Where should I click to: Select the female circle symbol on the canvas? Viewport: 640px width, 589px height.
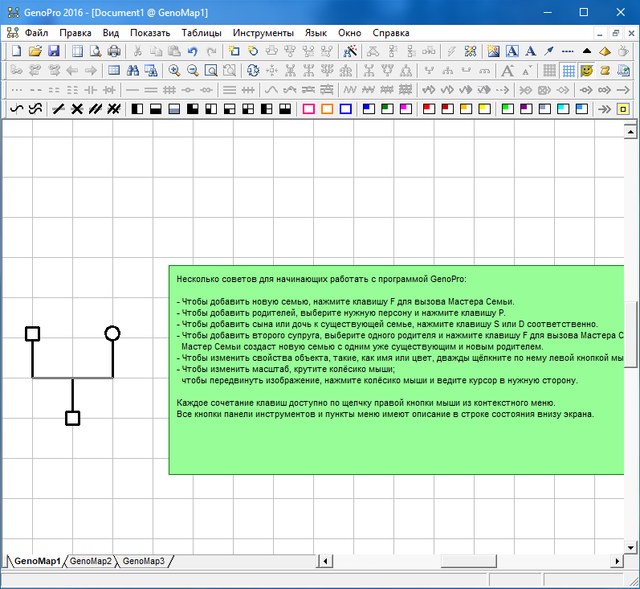click(x=112, y=333)
